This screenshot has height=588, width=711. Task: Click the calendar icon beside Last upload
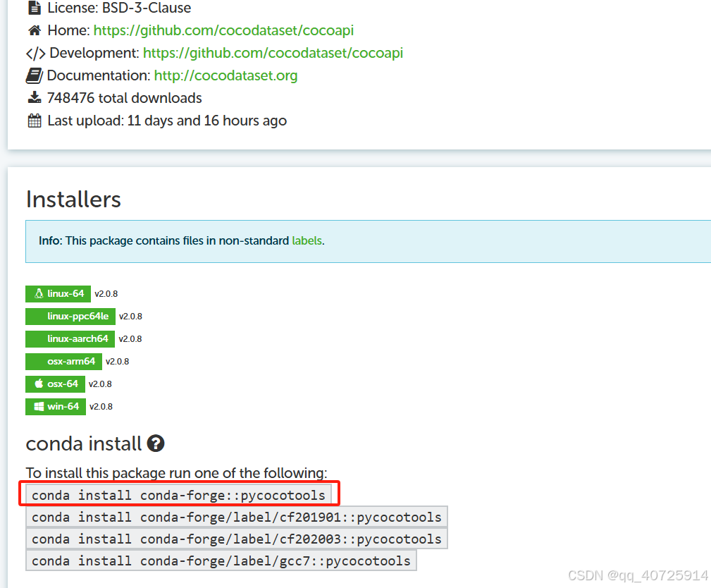click(x=35, y=121)
